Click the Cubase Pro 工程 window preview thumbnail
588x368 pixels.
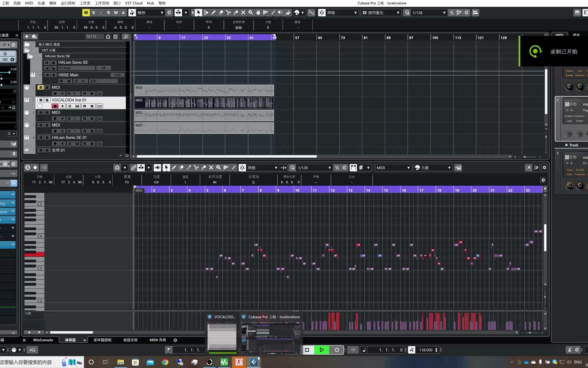pyautogui.click(x=271, y=338)
